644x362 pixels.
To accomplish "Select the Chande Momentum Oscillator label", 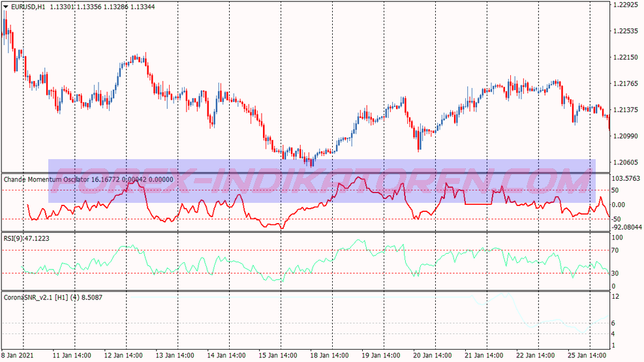I will [x=46, y=179].
